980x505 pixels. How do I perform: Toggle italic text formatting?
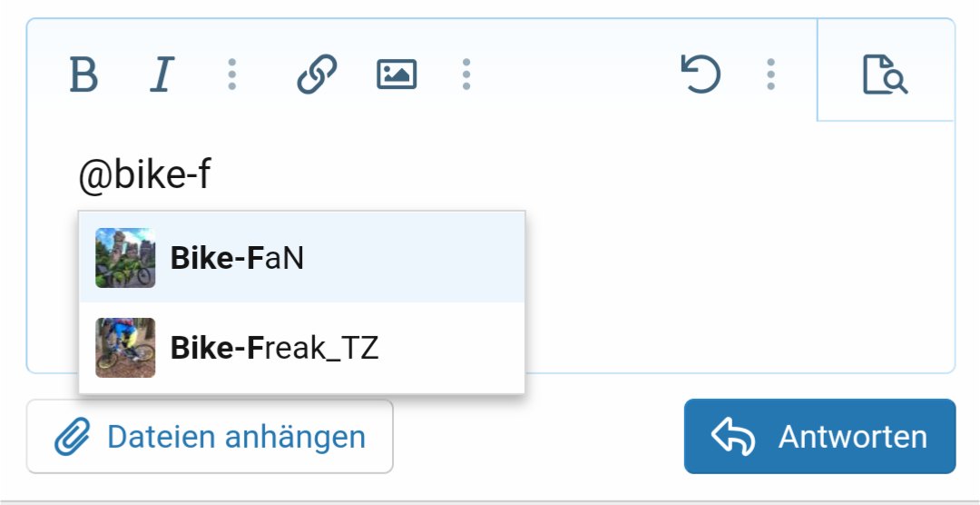pyautogui.click(x=162, y=74)
